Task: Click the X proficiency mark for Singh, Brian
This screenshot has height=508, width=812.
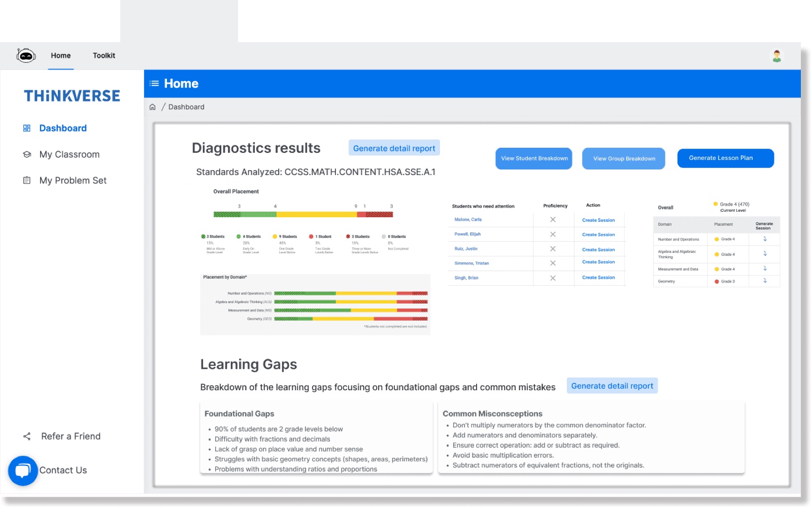Action: pos(553,278)
